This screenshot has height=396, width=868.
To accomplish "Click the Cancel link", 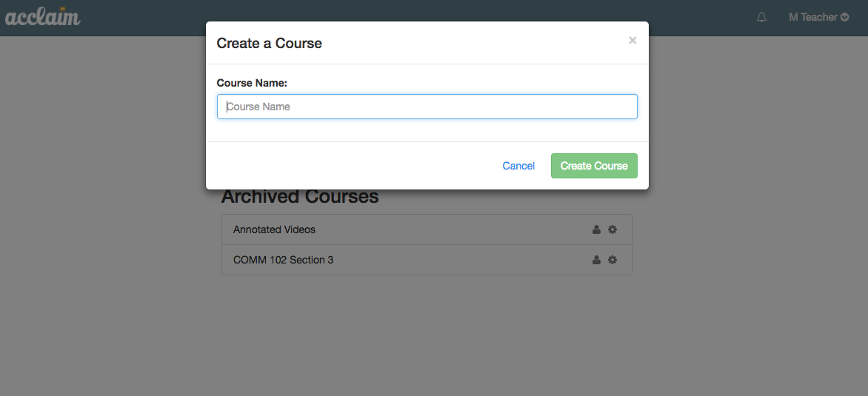I will pyautogui.click(x=518, y=166).
